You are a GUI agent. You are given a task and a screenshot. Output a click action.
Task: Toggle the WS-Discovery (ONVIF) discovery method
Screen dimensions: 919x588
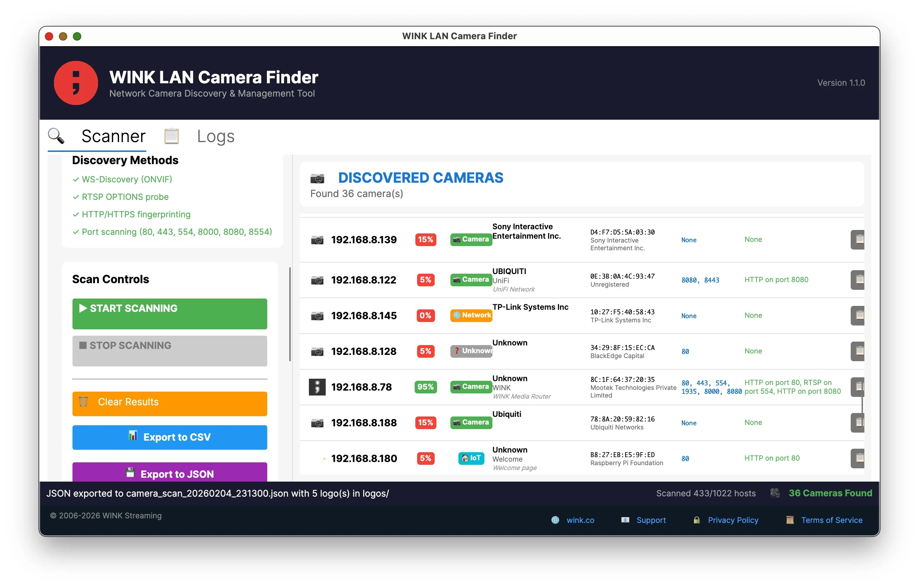click(x=75, y=179)
